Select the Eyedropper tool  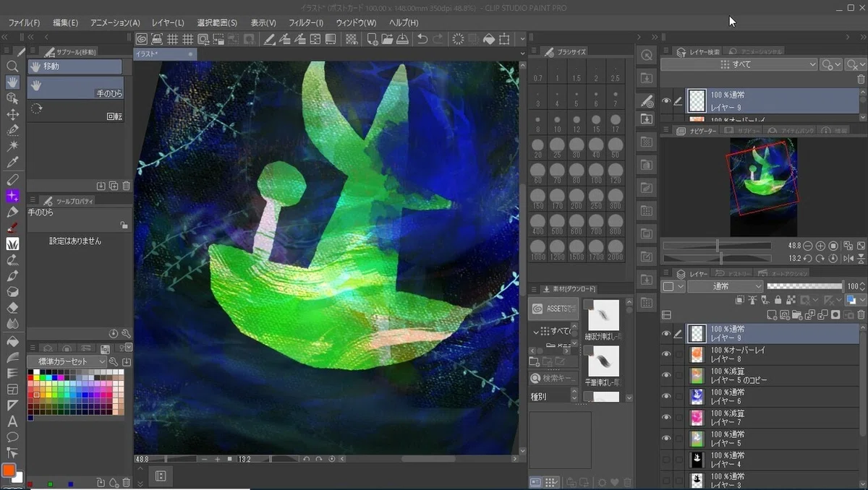12,163
